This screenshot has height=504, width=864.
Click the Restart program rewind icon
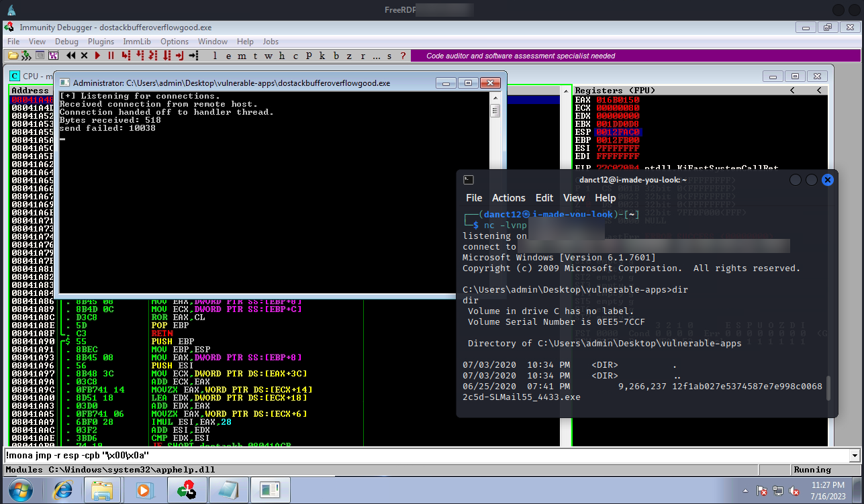[70, 56]
